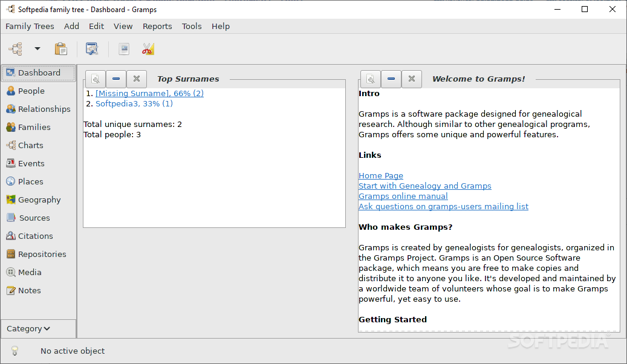This screenshot has height=364, width=627.
Task: Open the People view icon
Action: pyautogui.click(x=11, y=91)
